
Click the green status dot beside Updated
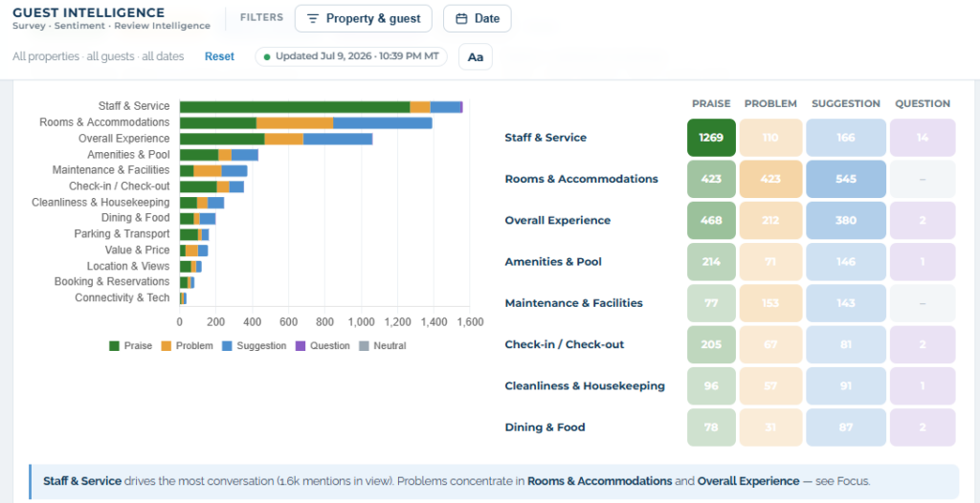tap(267, 56)
